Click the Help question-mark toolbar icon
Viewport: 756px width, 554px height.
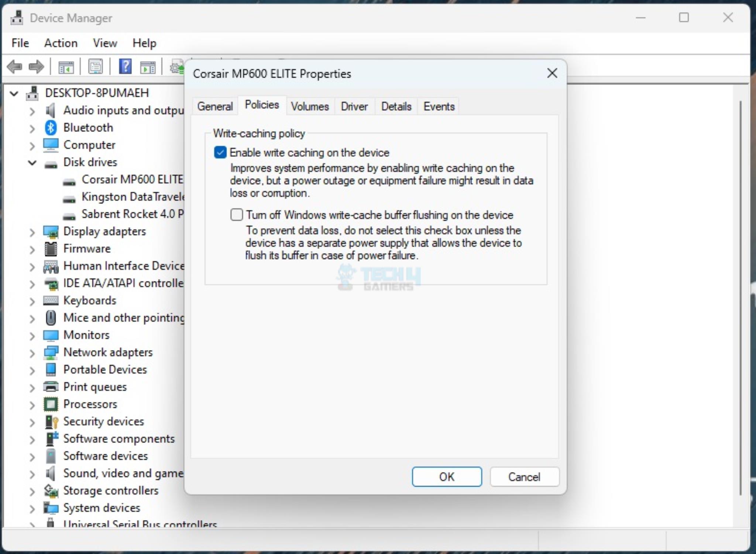pyautogui.click(x=125, y=67)
